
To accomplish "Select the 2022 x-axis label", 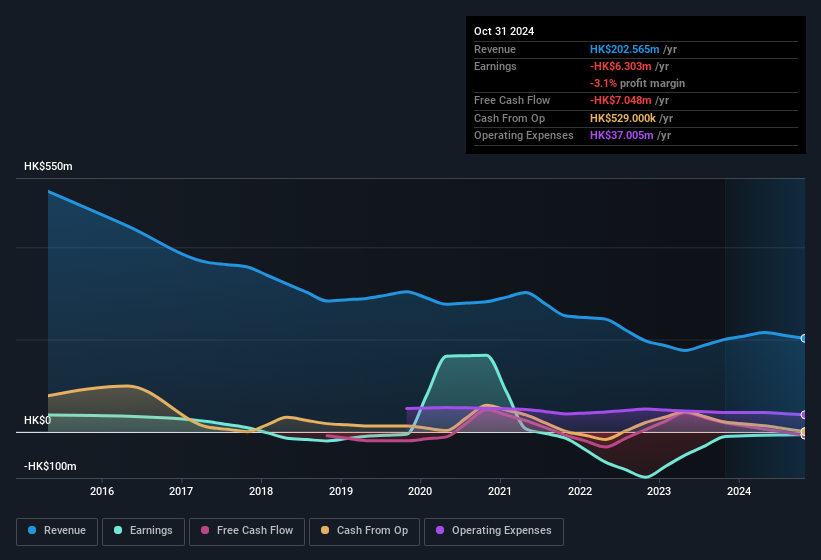I will pos(580,491).
